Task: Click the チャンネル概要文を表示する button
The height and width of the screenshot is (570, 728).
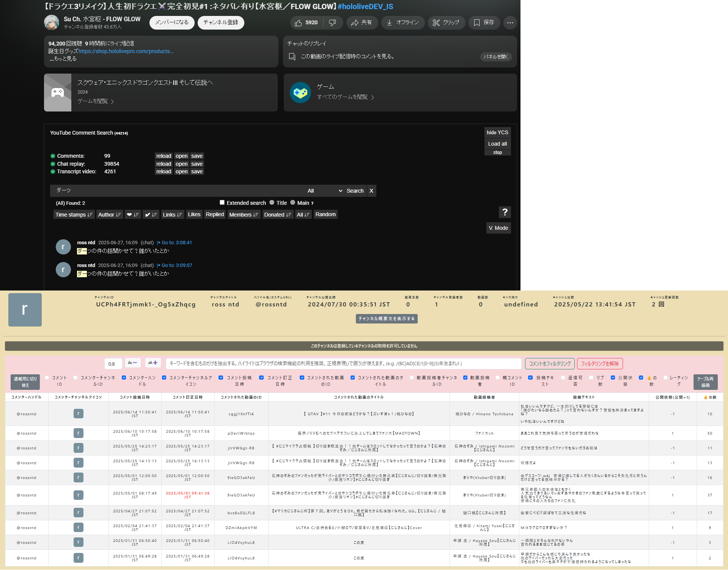Action: 387,319
